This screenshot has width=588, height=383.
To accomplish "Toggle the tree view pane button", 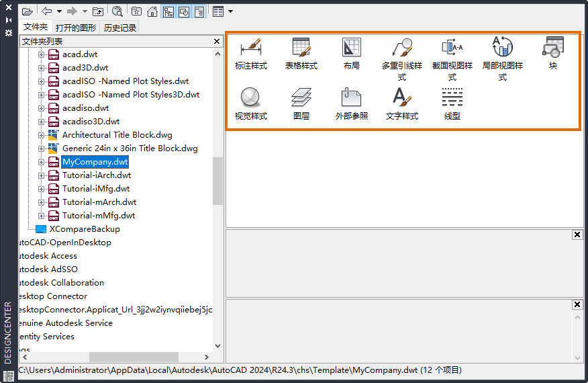I will (168, 11).
